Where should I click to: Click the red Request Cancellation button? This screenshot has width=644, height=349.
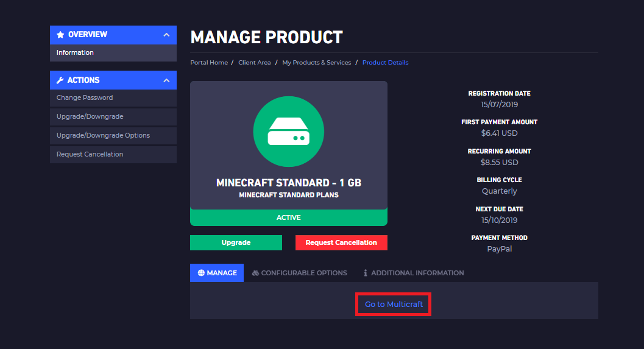point(341,242)
